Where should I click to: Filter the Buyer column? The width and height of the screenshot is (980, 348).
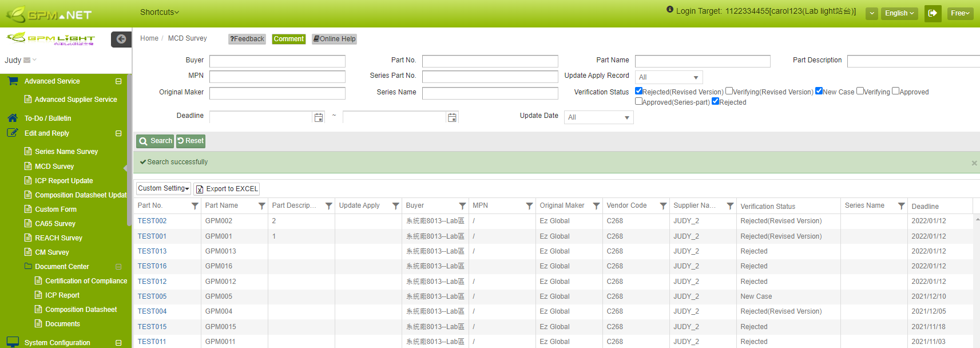463,205
